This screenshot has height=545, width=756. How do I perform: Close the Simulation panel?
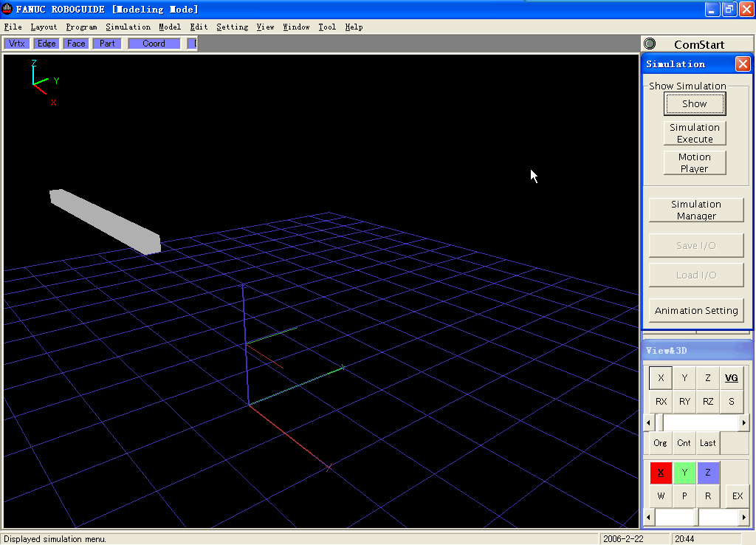tap(743, 64)
